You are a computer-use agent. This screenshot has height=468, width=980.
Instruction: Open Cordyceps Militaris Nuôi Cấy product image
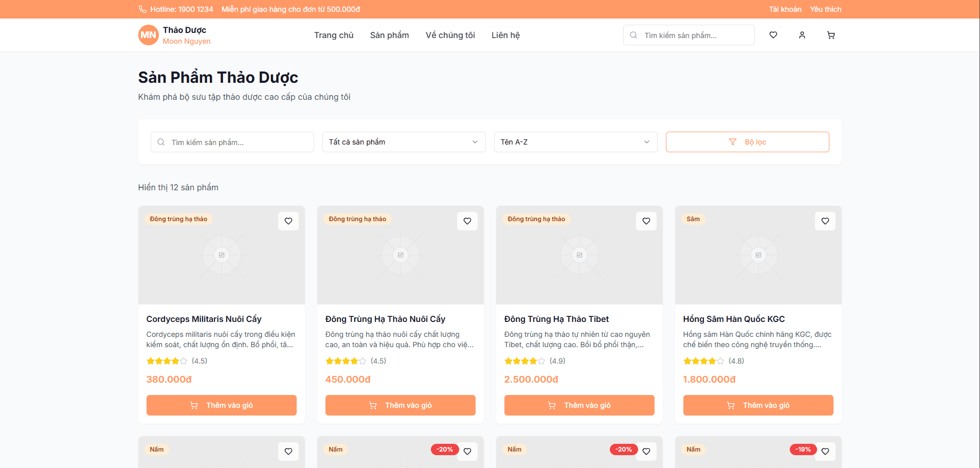pyautogui.click(x=222, y=255)
